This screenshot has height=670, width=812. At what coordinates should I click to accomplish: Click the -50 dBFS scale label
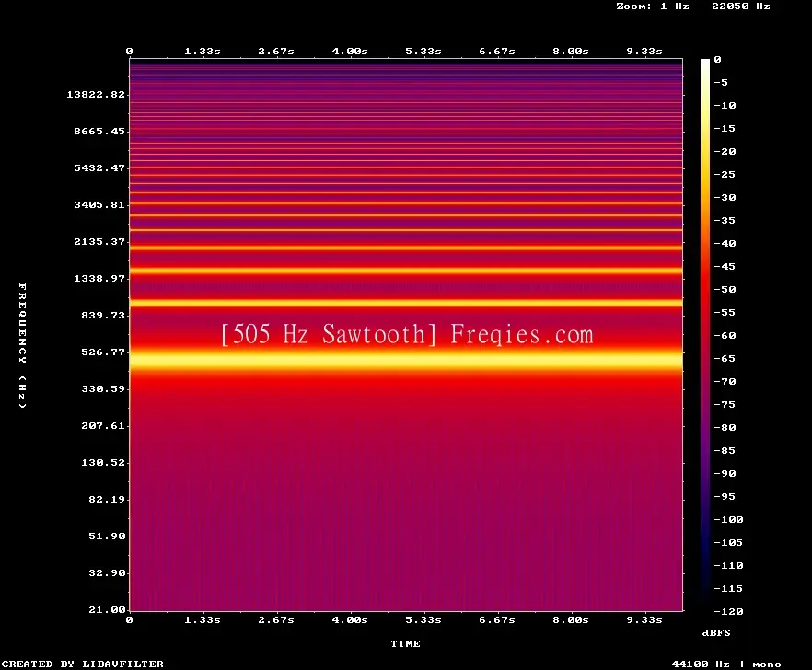coord(725,289)
